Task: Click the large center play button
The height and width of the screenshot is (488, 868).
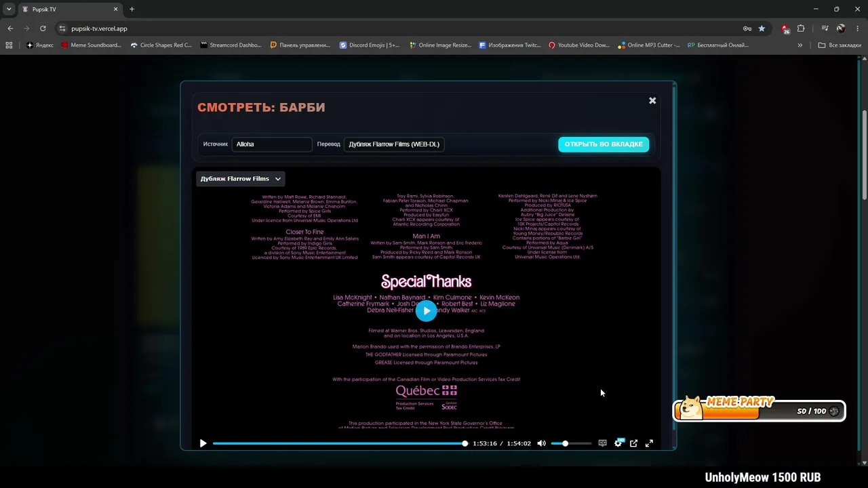Action: [x=426, y=310]
